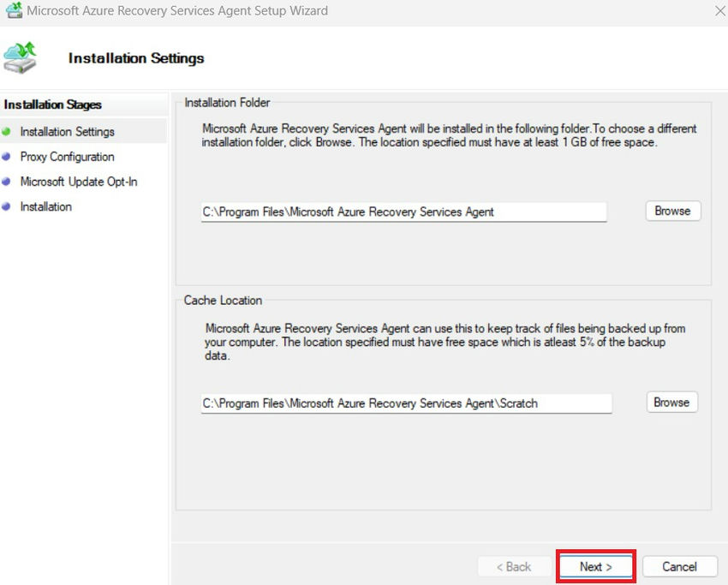Click bullet beside Proxy Configuration stage
The width and height of the screenshot is (728, 585).
7,157
